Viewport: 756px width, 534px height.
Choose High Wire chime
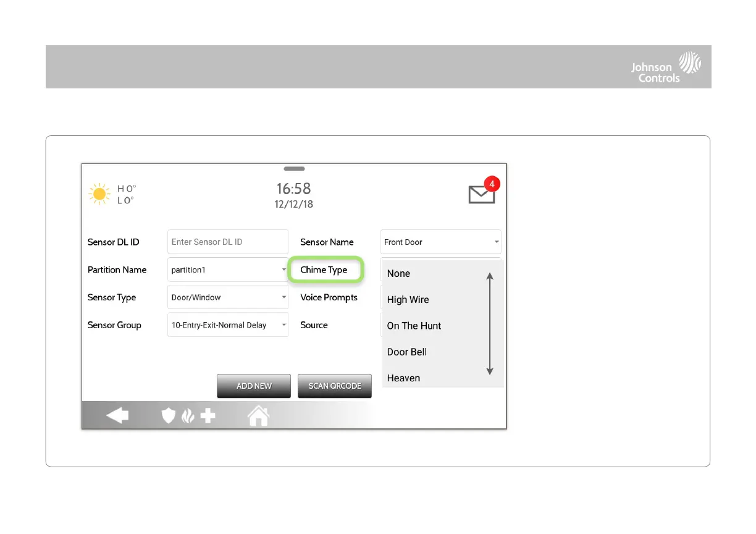[x=408, y=300]
